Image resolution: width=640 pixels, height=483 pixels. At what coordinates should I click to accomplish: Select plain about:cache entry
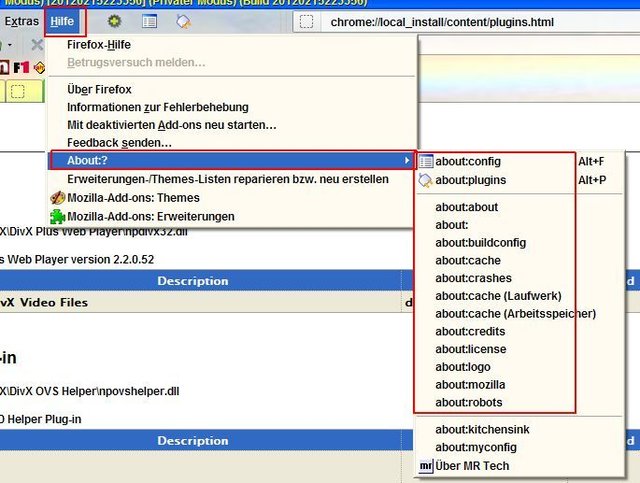coord(519,260)
